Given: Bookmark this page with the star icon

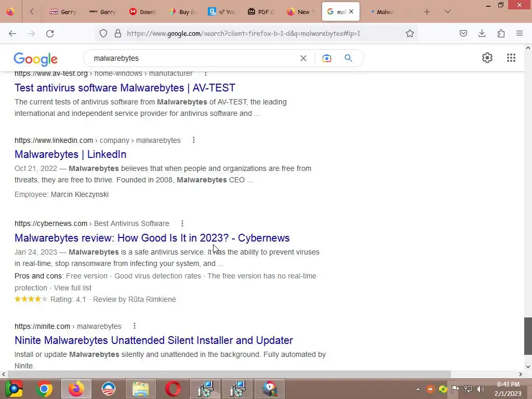Looking at the screenshot, I should [x=410, y=33].
